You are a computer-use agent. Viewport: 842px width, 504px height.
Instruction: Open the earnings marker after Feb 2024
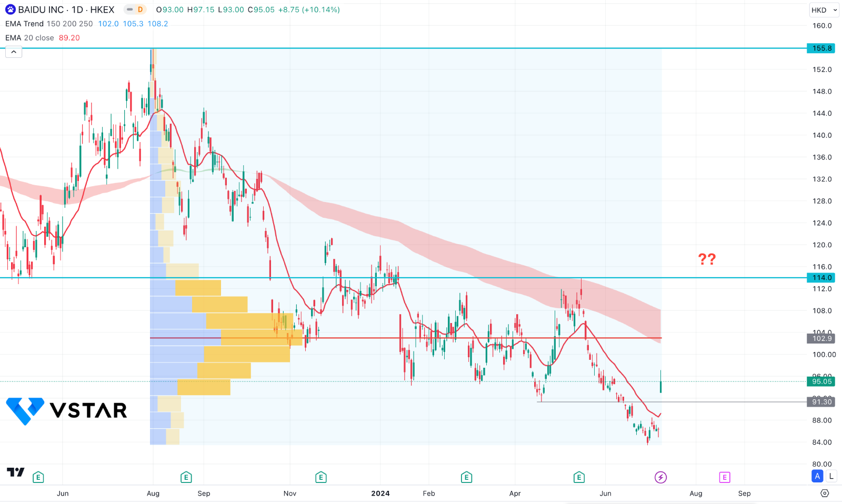466,477
